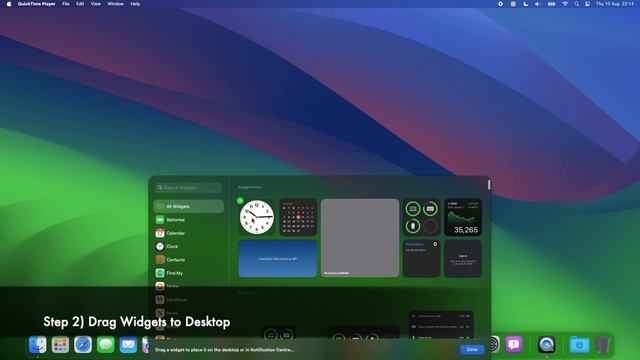Open the purple Feedback Assistant Dock icon
The height and width of the screenshot is (360, 640).
(x=514, y=344)
